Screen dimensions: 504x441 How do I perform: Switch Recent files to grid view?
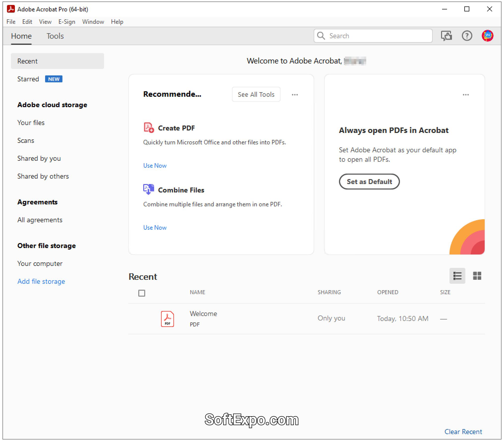[x=477, y=276]
